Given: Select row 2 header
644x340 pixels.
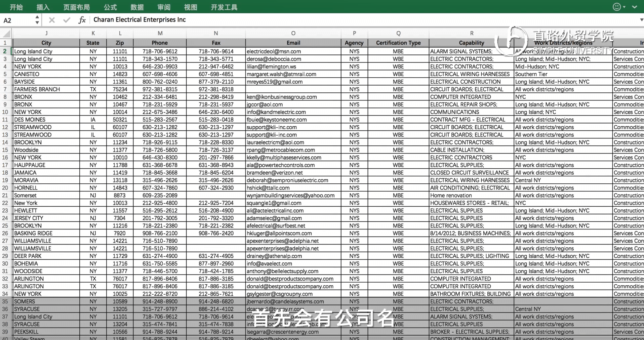Looking at the screenshot, I should [5, 51].
